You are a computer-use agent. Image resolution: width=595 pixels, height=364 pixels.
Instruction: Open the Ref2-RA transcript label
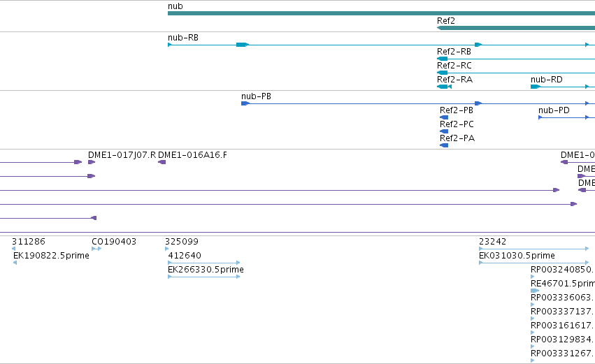point(455,80)
